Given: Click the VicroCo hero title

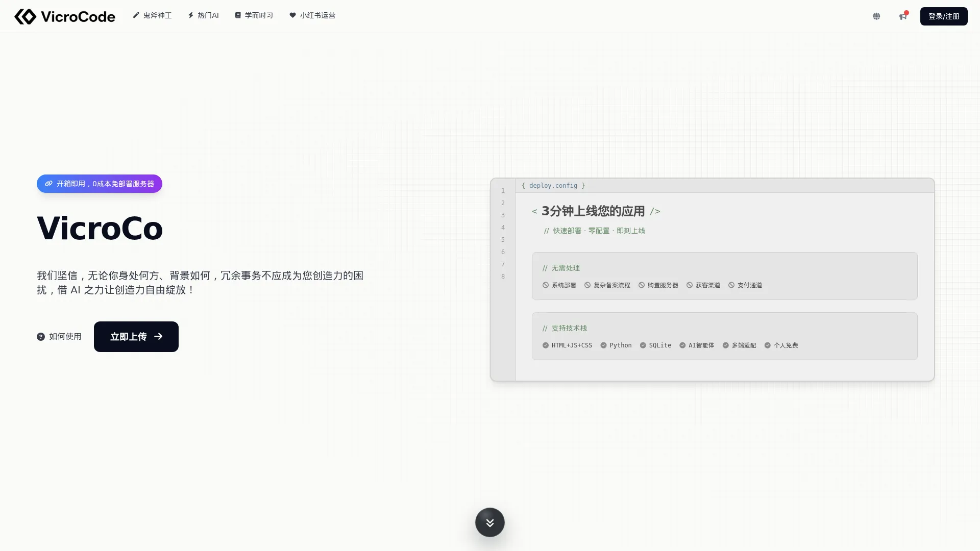Looking at the screenshot, I should pyautogui.click(x=100, y=228).
